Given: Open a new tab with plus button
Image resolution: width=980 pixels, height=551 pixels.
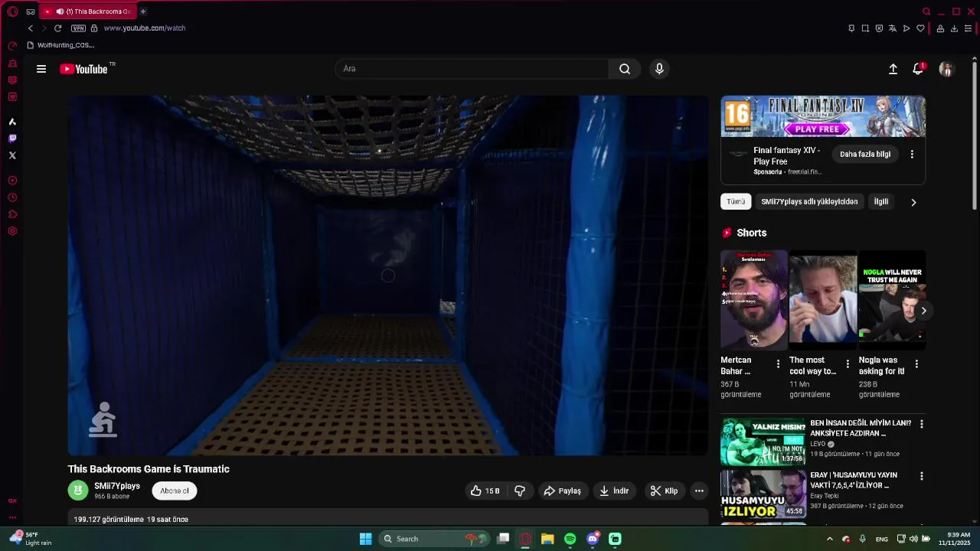Looking at the screenshot, I should 143,11.
